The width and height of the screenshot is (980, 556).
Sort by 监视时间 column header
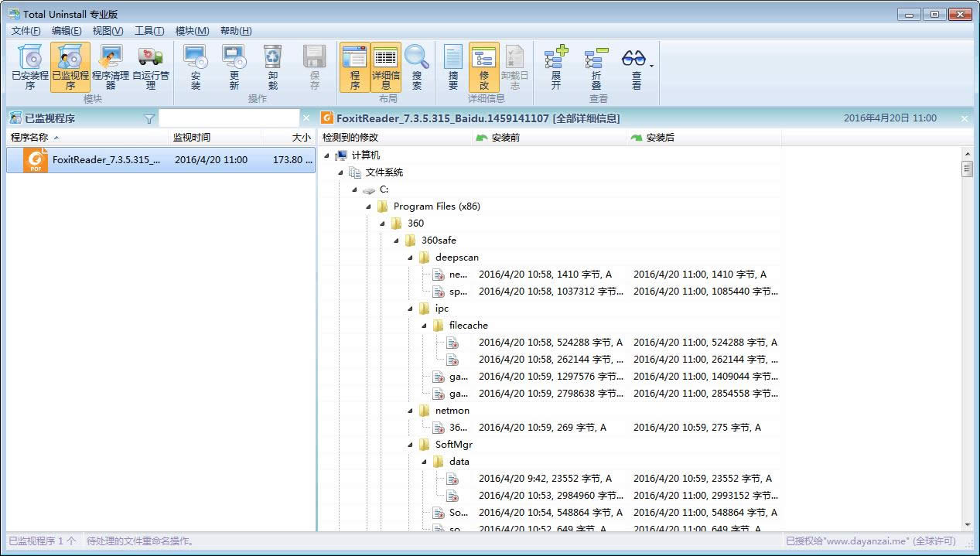click(192, 138)
